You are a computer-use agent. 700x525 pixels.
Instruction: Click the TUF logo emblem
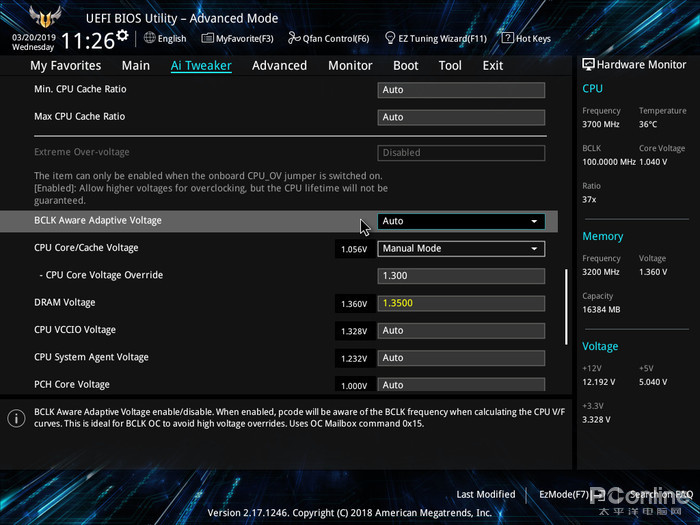point(45,18)
